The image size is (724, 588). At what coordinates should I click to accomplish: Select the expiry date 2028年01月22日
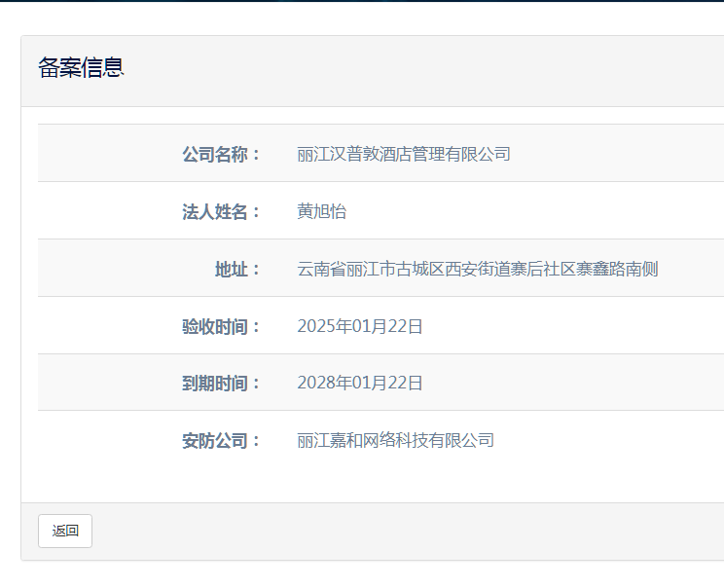point(360,383)
